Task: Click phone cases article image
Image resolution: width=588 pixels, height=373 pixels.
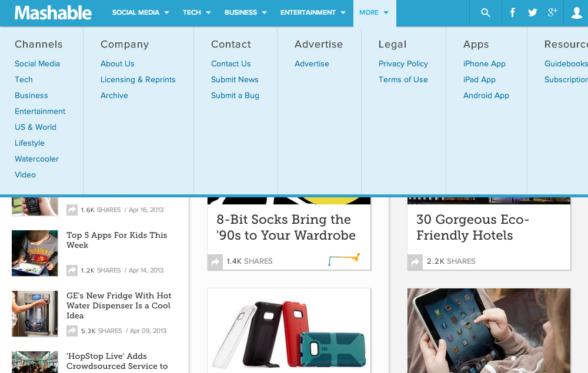Action: (x=289, y=331)
